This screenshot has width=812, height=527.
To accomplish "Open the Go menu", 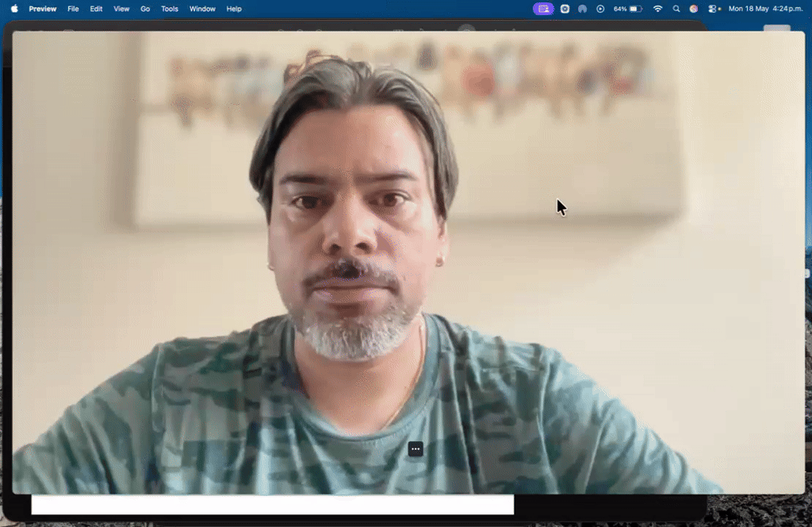I will [x=145, y=9].
